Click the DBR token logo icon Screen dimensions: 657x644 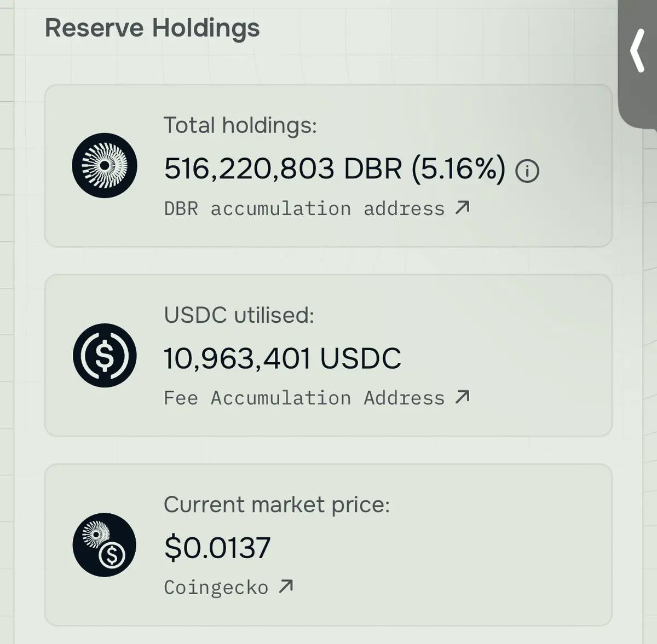click(x=105, y=166)
